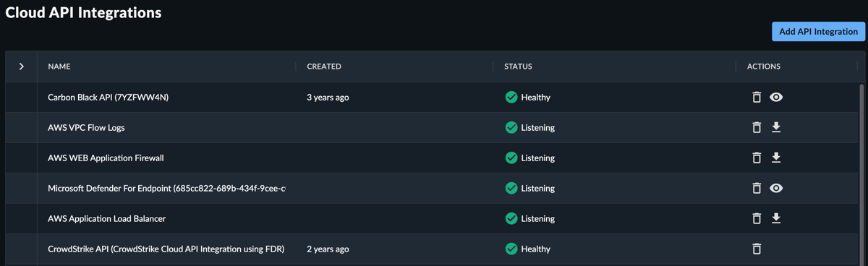Sort by the NAME column header
This screenshot has width=868, height=266.
pos(59,66)
